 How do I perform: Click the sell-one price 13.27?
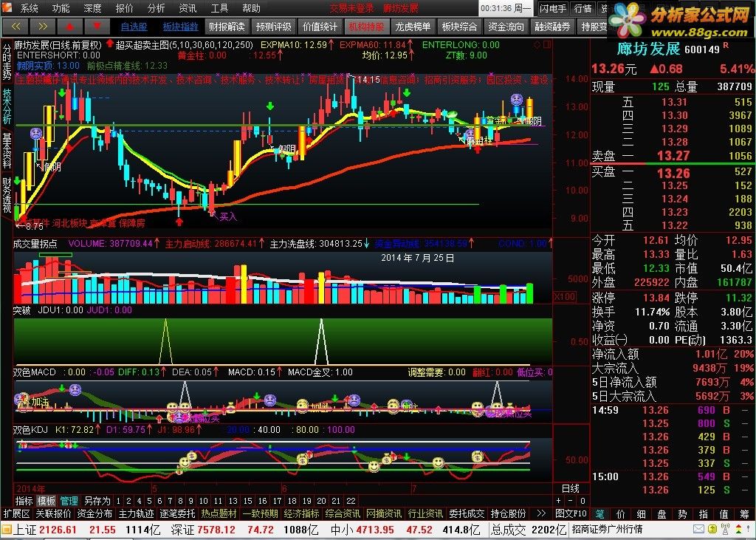pyautogui.click(x=673, y=156)
